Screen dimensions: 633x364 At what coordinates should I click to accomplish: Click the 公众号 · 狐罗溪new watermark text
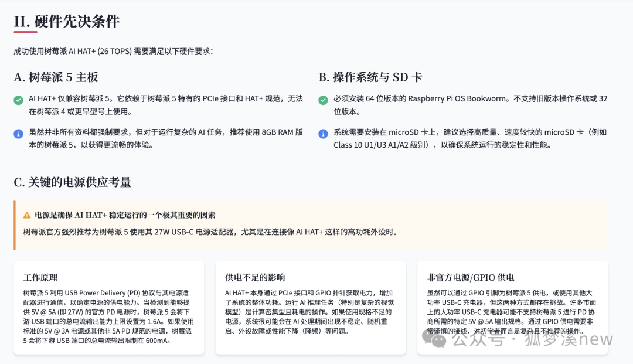tap(533, 339)
